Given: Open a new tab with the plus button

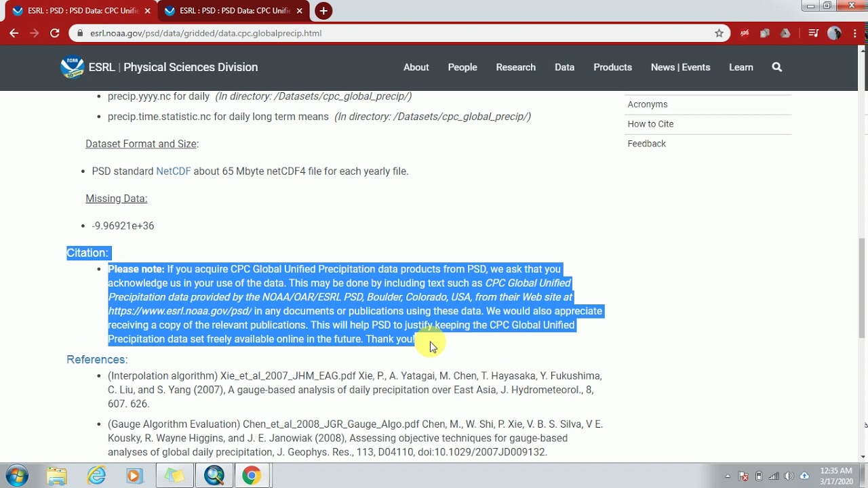Looking at the screenshot, I should (x=323, y=11).
